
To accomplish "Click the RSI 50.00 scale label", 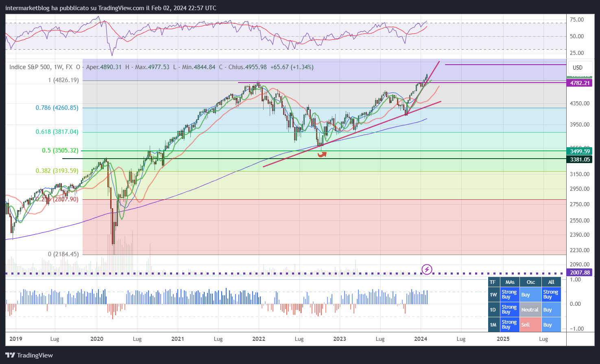I will (577, 36).
